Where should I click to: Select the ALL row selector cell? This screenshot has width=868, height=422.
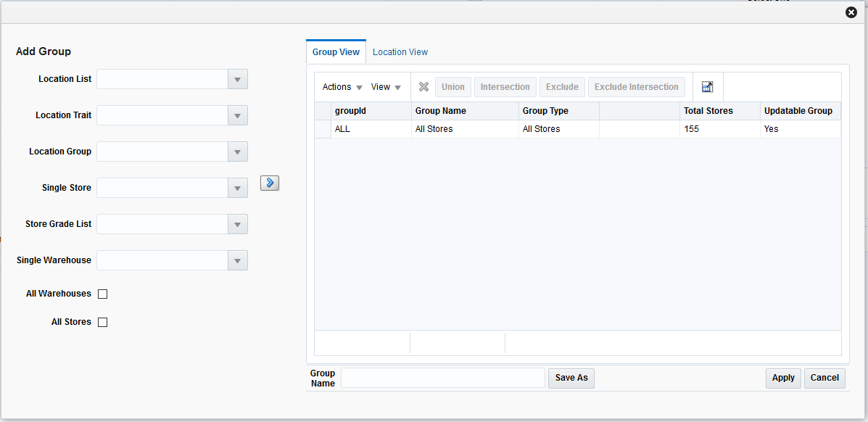pos(323,129)
